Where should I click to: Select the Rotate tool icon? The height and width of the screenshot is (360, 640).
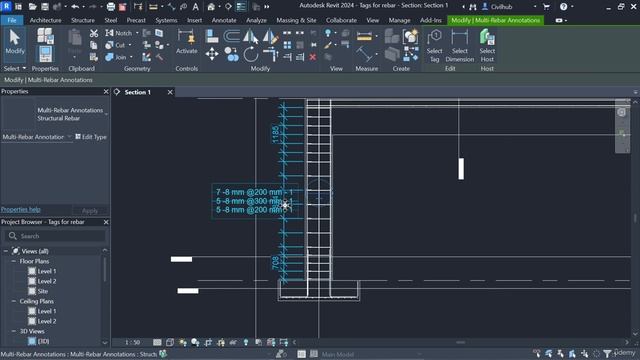tap(251, 54)
